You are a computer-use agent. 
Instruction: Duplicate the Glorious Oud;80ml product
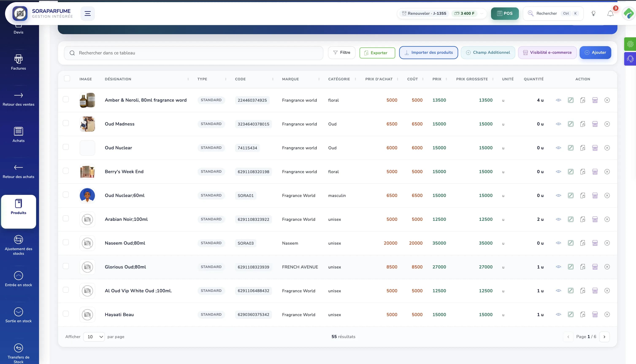click(x=583, y=267)
